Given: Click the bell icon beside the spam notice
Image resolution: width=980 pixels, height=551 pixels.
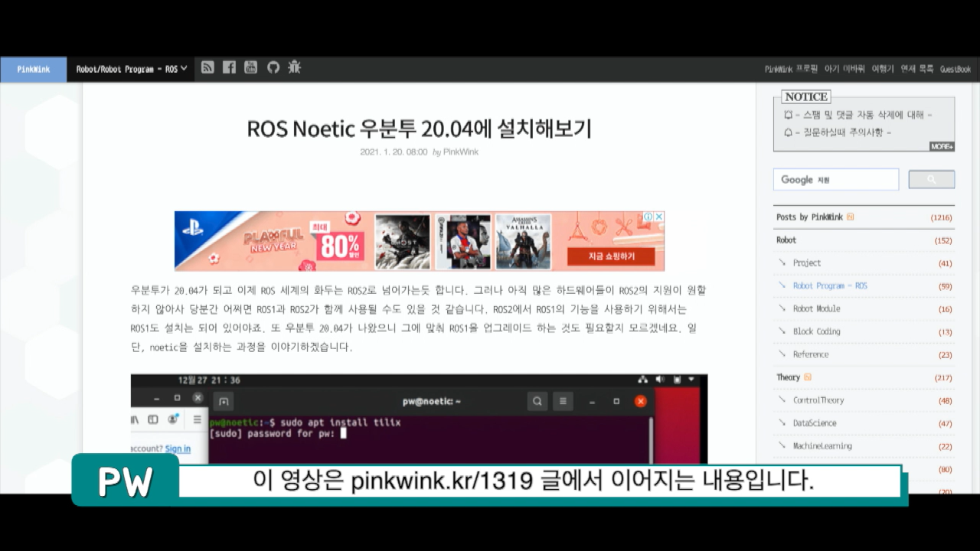Looking at the screenshot, I should tap(788, 115).
